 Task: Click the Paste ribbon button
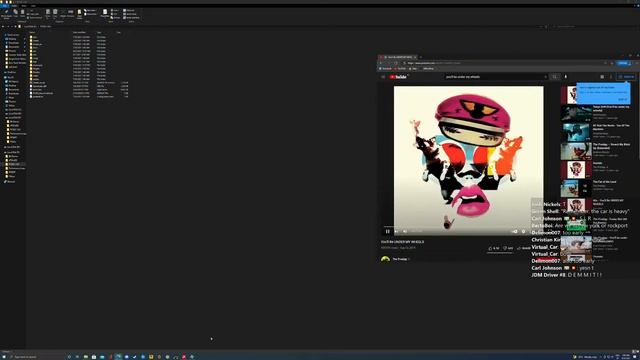coord(22,13)
